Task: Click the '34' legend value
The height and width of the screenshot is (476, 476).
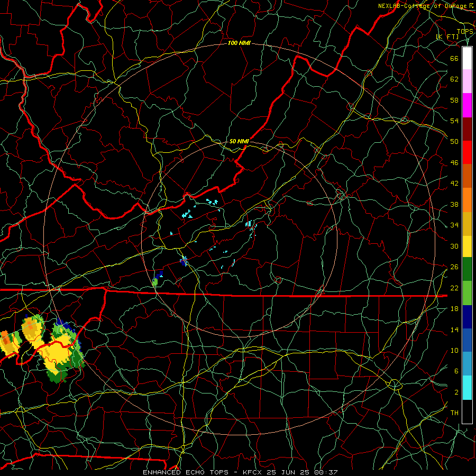Action: pos(454,225)
